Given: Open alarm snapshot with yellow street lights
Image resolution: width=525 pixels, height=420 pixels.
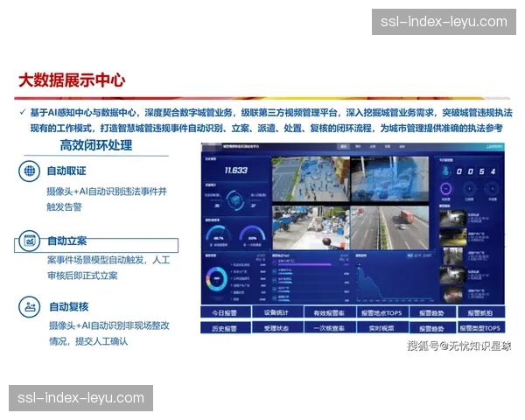Looking at the screenshot, I should click(x=453, y=237).
